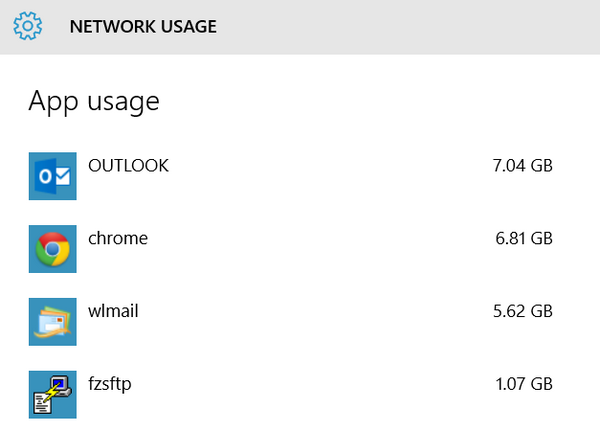Select the Outlook app icon
Screen dimensions: 600x432
[52, 176]
